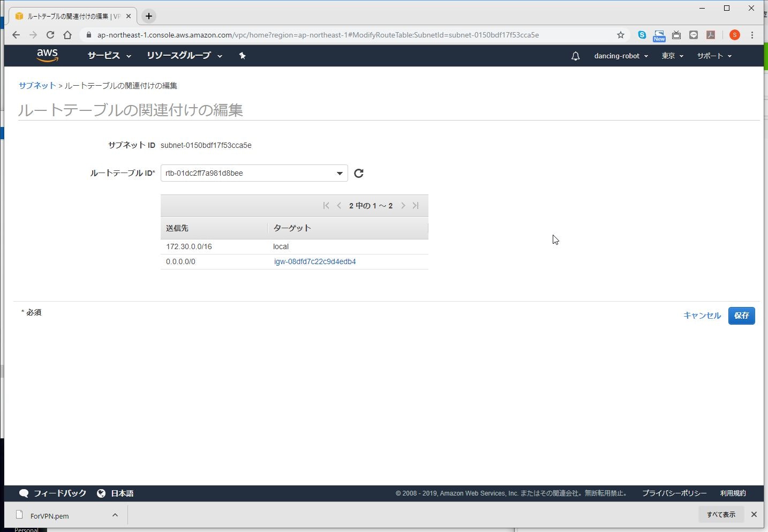768x532 pixels.
Task: Open the フィードバック link
Action: [x=52, y=493]
